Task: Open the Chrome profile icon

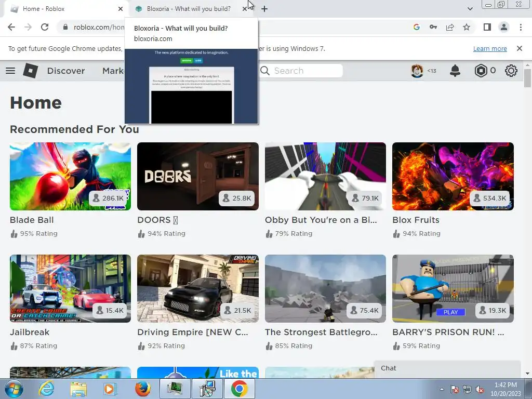Action: pyautogui.click(x=504, y=27)
